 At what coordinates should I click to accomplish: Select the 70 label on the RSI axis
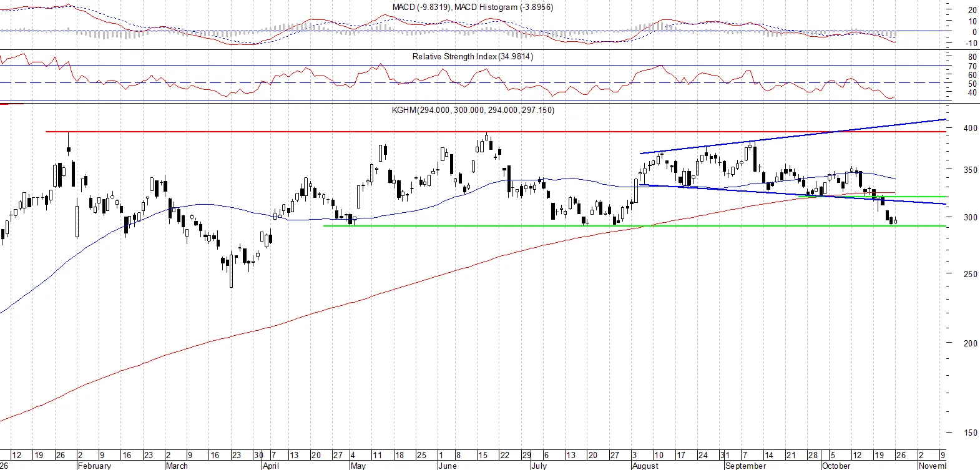(973, 66)
